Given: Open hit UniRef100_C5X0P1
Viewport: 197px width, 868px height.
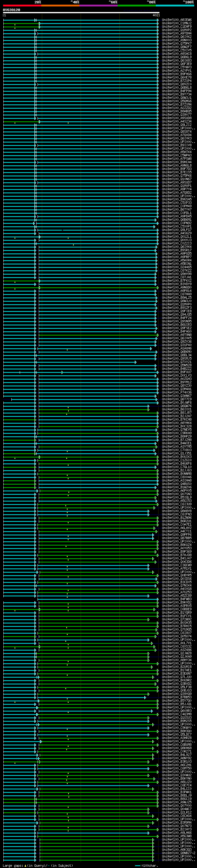Looking at the screenshot, I should point(177,226).
